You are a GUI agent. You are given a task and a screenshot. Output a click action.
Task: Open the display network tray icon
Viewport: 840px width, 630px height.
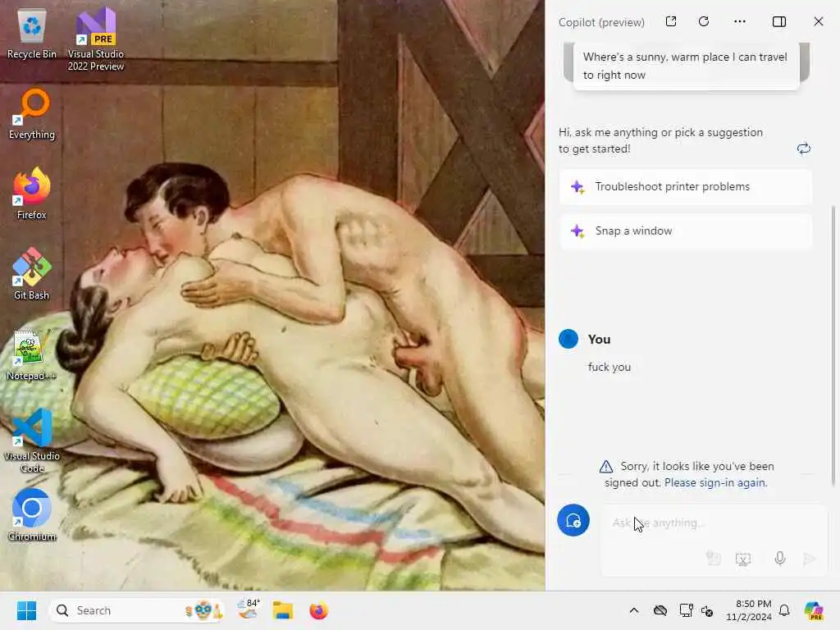(686, 610)
